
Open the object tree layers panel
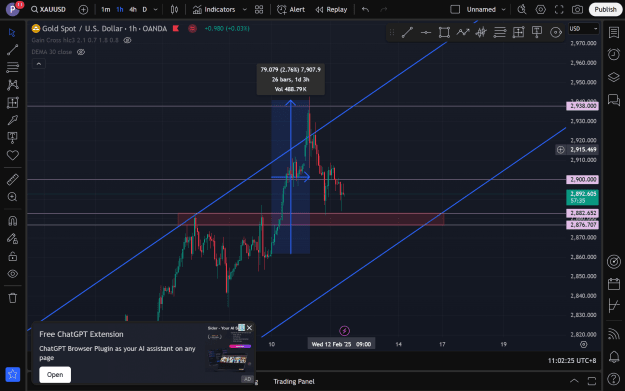click(x=614, y=77)
